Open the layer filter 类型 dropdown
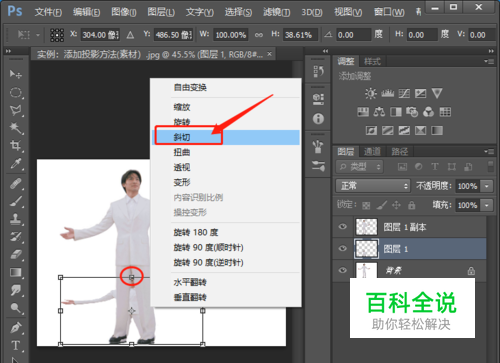The width and height of the screenshot is (500, 363). pyautogui.click(x=359, y=167)
